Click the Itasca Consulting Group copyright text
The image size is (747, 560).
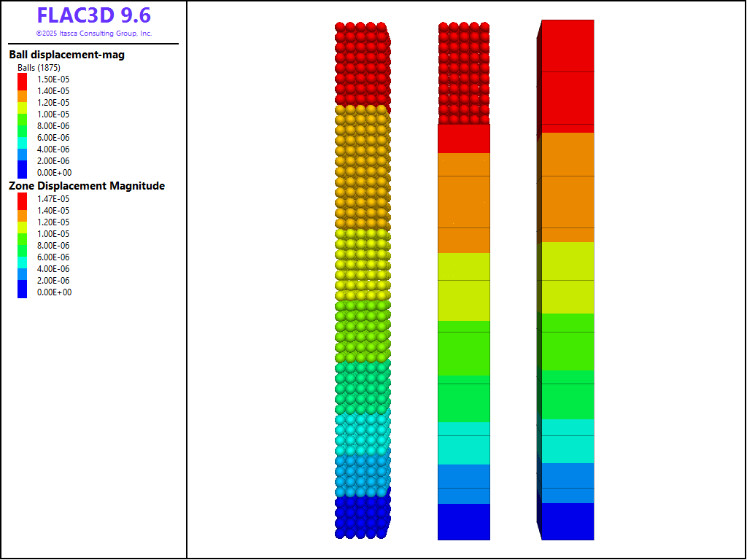click(x=93, y=34)
